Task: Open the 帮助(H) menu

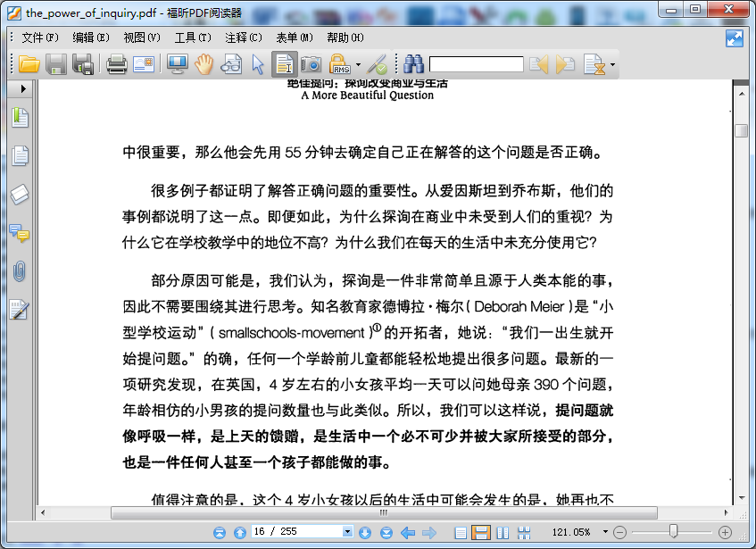Action: coord(345,37)
